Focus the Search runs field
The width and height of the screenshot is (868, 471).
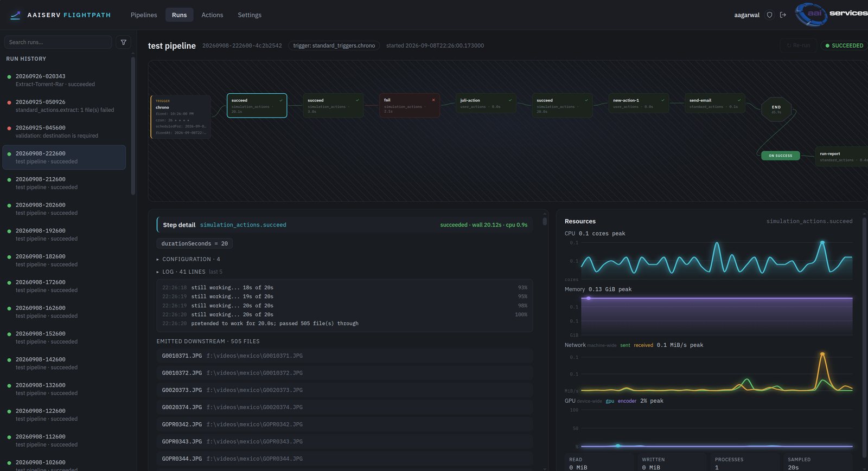coord(58,42)
